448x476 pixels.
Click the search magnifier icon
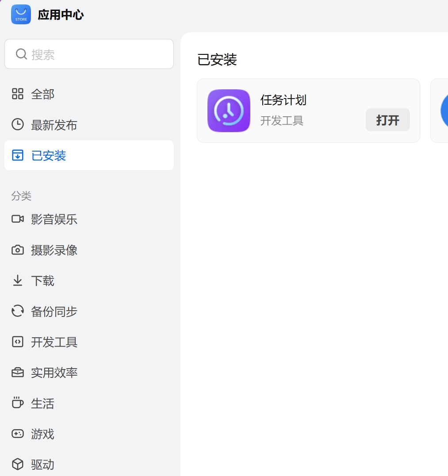[x=21, y=53]
